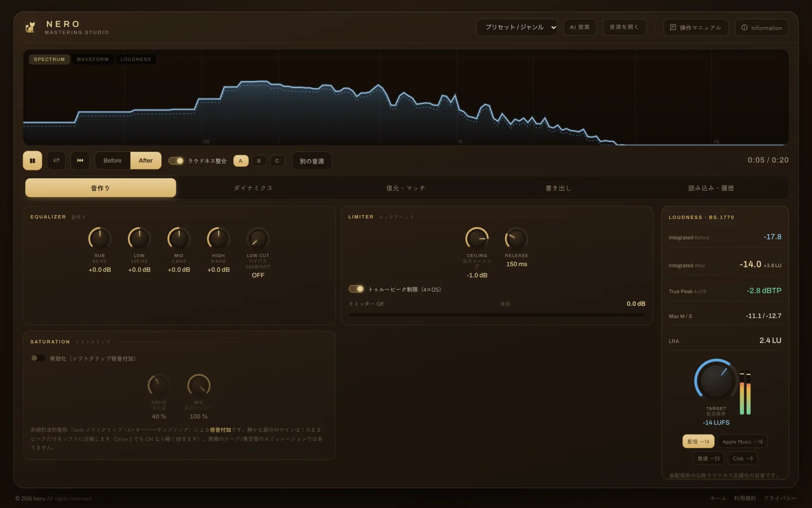
Task: Adjust the SUB 60 Hz equalizer knob
Action: coord(100,238)
